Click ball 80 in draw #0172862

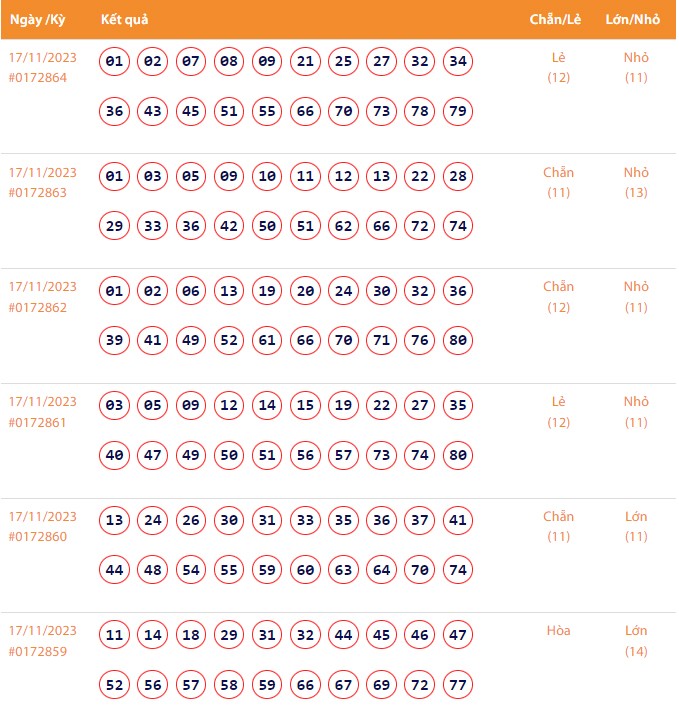click(458, 340)
